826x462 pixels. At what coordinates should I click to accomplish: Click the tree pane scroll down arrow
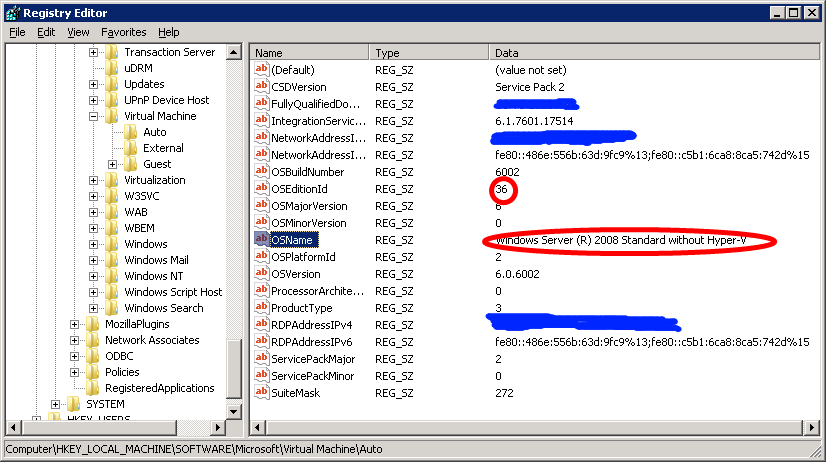(234, 411)
